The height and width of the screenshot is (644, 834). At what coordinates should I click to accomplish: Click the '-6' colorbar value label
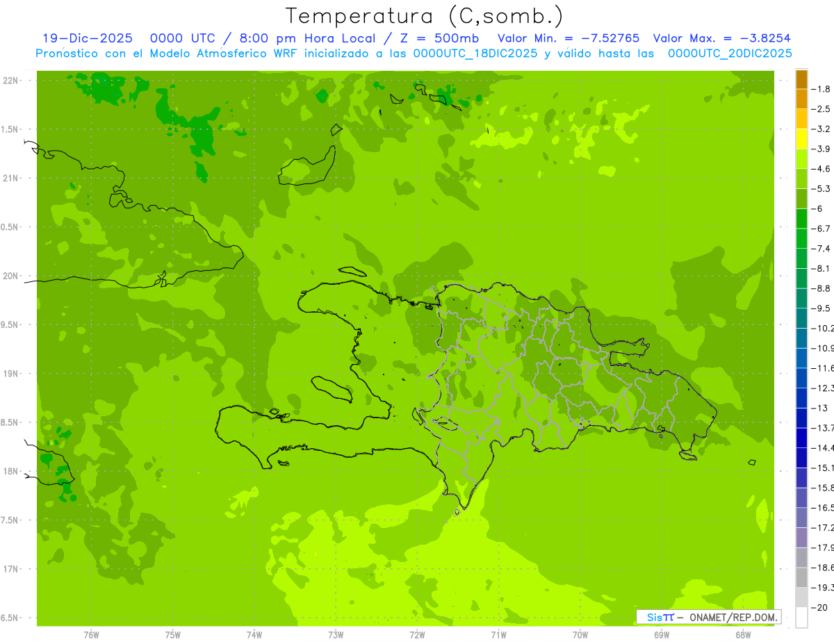[x=817, y=208]
